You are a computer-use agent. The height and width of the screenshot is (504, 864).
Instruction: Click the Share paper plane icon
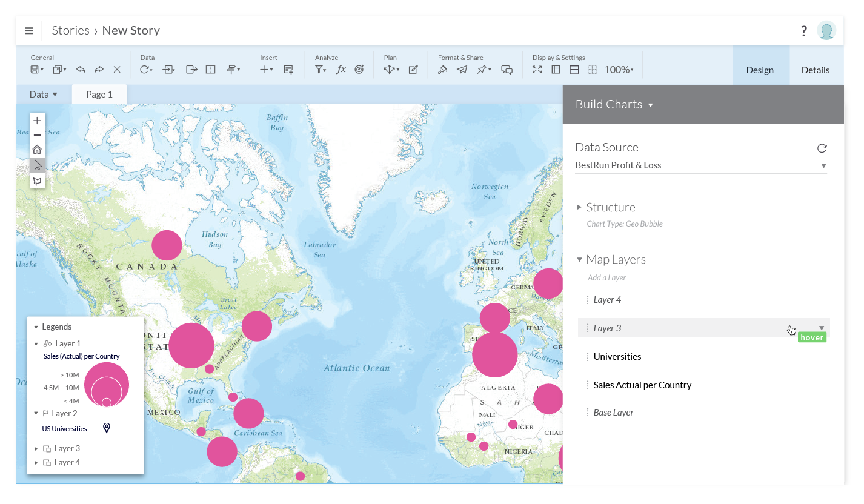462,70
